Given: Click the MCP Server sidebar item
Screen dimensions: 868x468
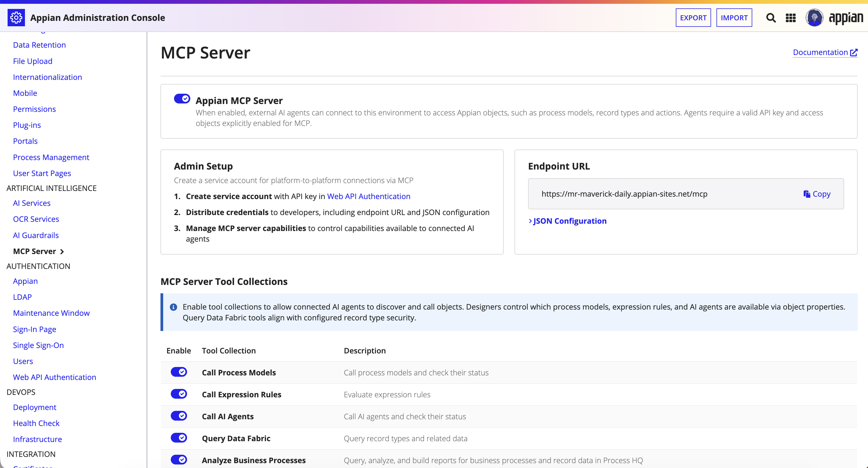Looking at the screenshot, I should [38, 251].
